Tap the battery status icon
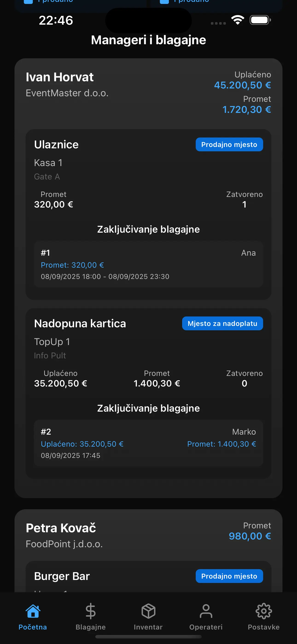Image resolution: width=297 pixels, height=644 pixels. point(260,20)
